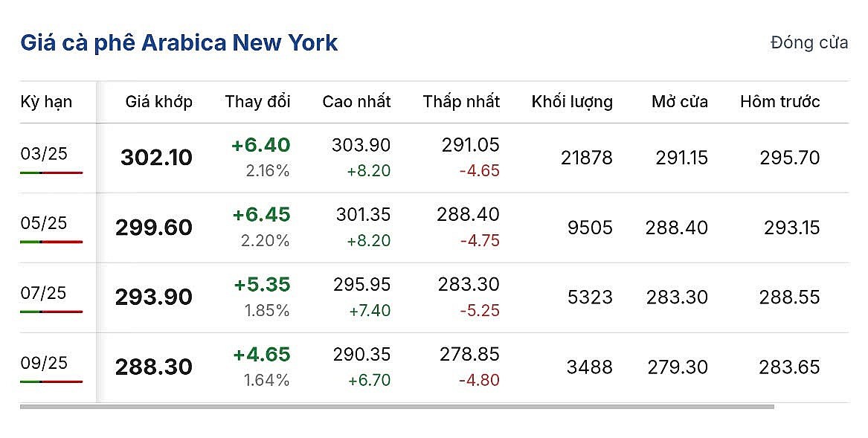868x438 pixels.
Task: Click the 'Hôm trước' column header
Action: click(779, 102)
